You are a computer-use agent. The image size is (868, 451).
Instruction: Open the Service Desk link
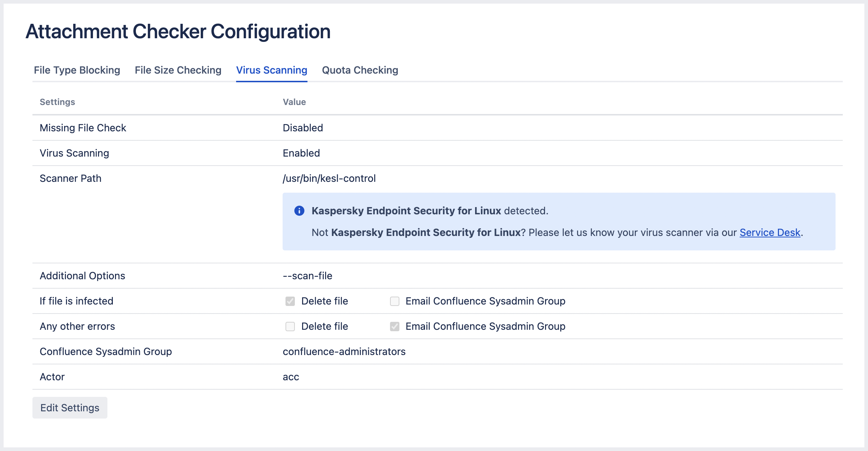770,232
